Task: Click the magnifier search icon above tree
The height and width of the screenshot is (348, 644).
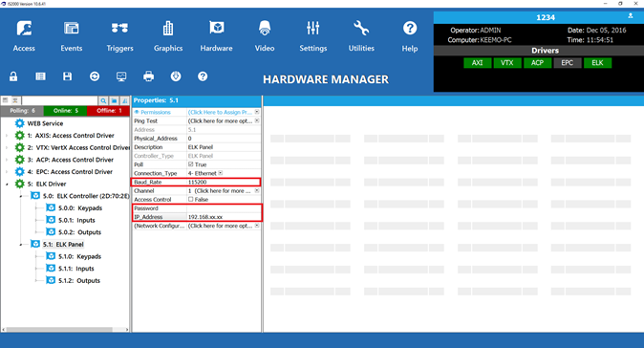Action: (x=103, y=100)
